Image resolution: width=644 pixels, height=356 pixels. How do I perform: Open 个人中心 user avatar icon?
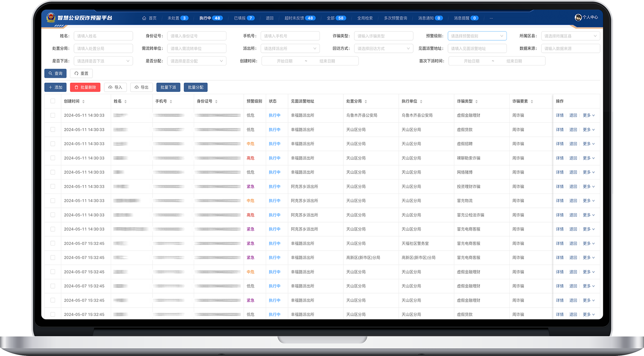click(x=578, y=17)
